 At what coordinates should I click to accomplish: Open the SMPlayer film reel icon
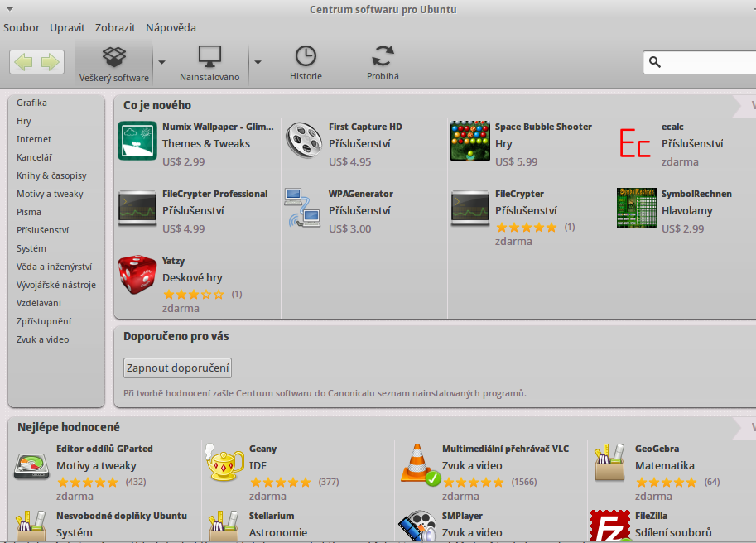click(x=417, y=526)
